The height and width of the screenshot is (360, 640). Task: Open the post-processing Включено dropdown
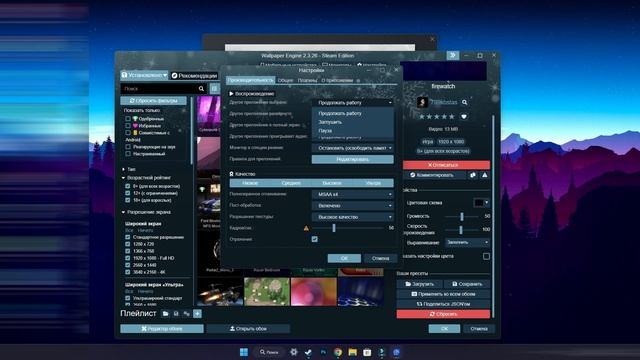353,206
